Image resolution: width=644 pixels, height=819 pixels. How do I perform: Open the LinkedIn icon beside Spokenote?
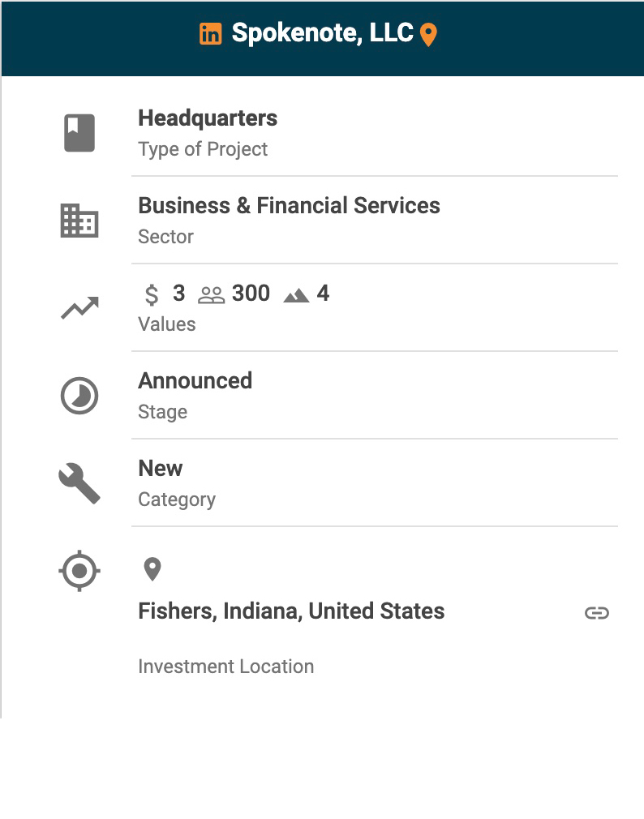(210, 34)
